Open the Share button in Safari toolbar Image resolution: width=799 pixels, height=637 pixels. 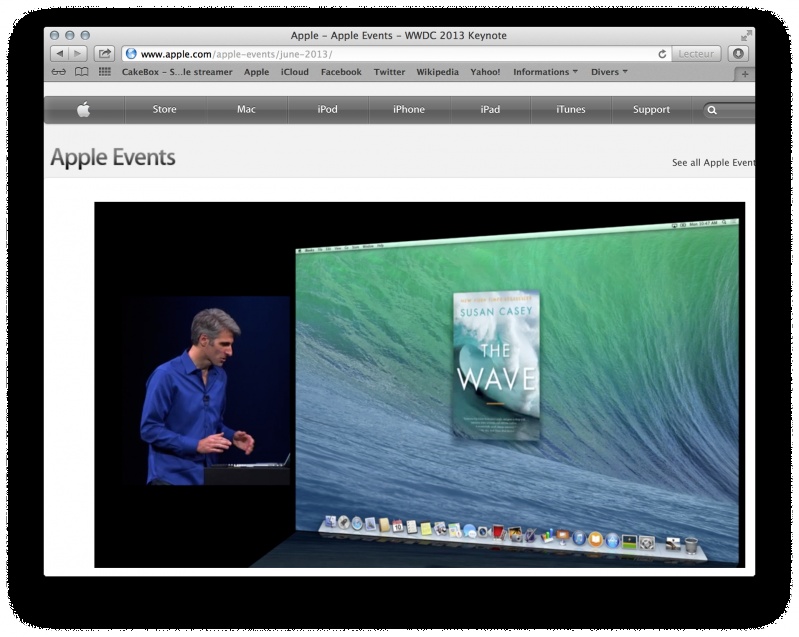104,54
